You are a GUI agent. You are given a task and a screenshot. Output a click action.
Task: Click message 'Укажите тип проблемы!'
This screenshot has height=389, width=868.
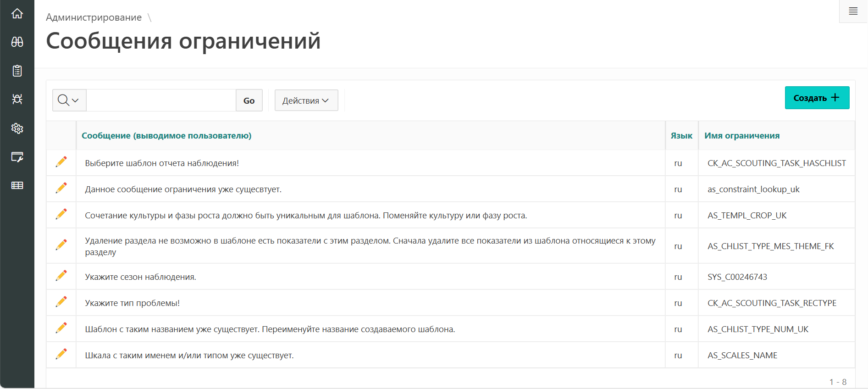click(x=132, y=303)
